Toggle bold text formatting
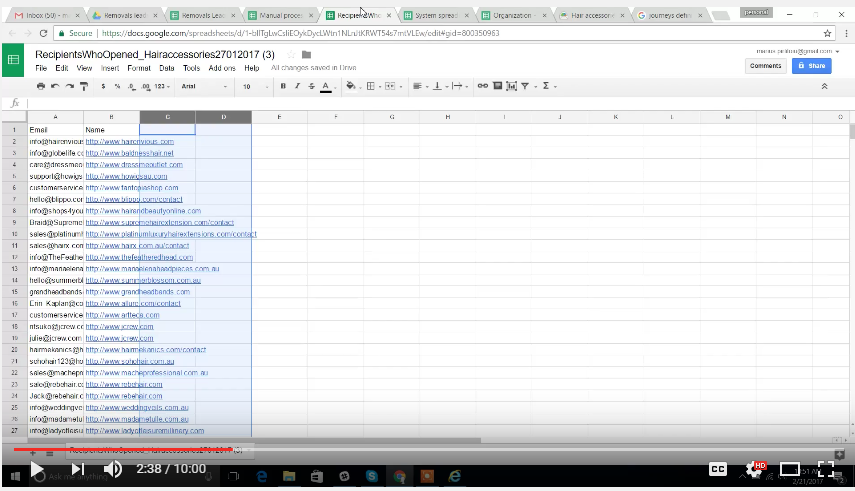 [x=283, y=87]
